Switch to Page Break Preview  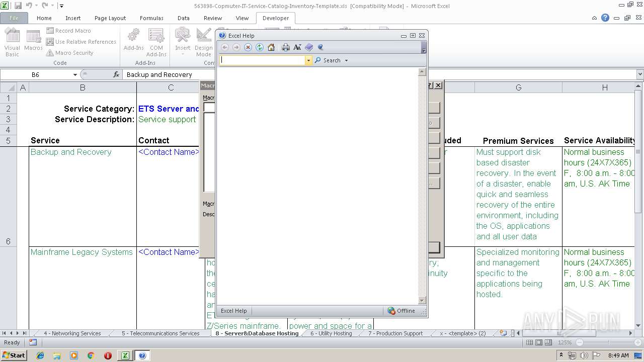pos(548,342)
